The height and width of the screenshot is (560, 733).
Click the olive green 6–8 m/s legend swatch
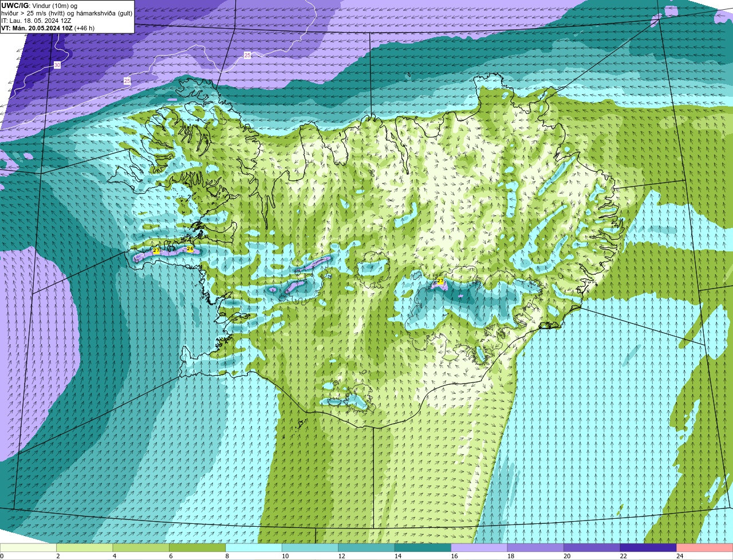[198, 547]
